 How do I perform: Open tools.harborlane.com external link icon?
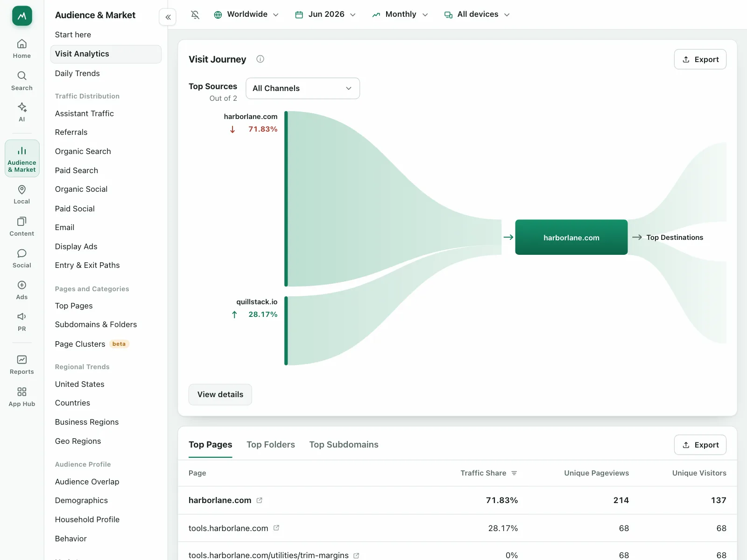(276, 528)
